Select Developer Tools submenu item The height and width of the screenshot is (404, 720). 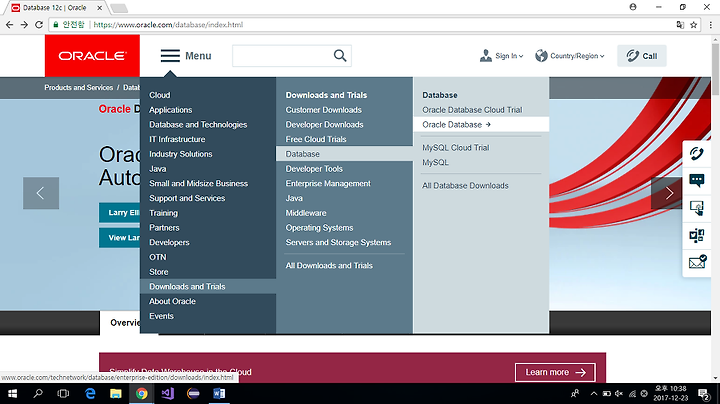click(314, 168)
